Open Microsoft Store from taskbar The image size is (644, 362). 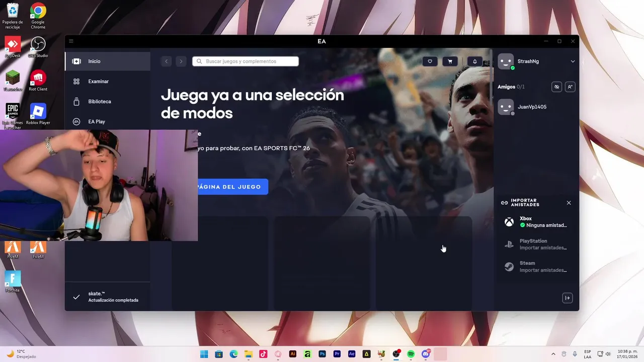219,354
